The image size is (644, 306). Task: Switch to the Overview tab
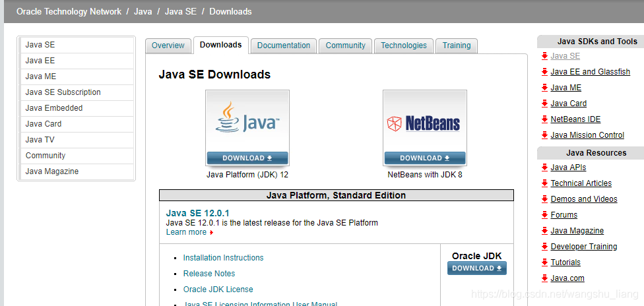click(168, 46)
